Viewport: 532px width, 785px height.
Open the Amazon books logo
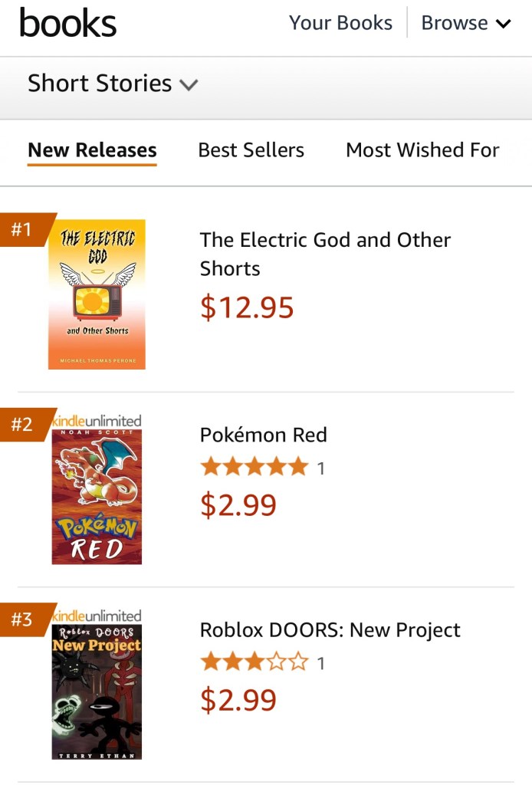coord(68,23)
